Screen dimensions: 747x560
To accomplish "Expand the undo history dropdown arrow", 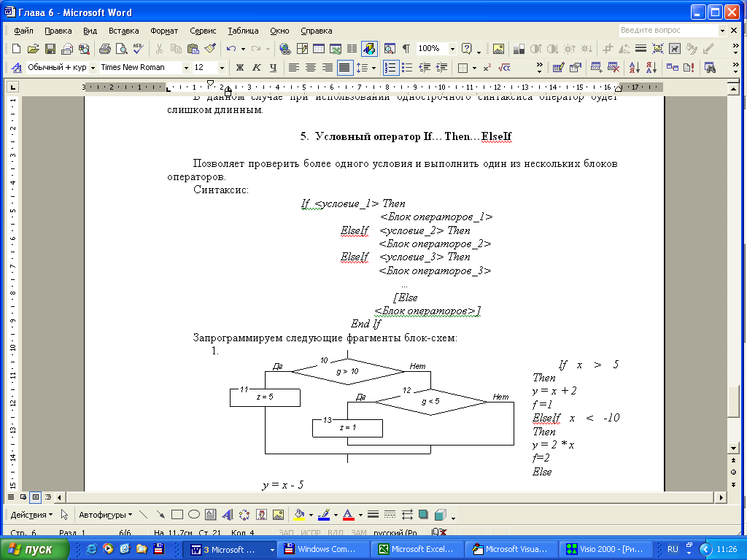I will 243,49.
